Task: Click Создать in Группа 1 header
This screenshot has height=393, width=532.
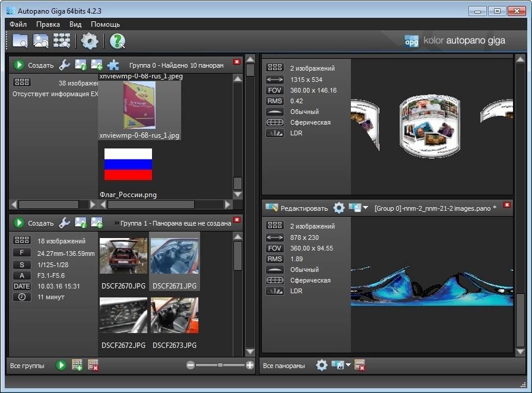Action: [41, 223]
